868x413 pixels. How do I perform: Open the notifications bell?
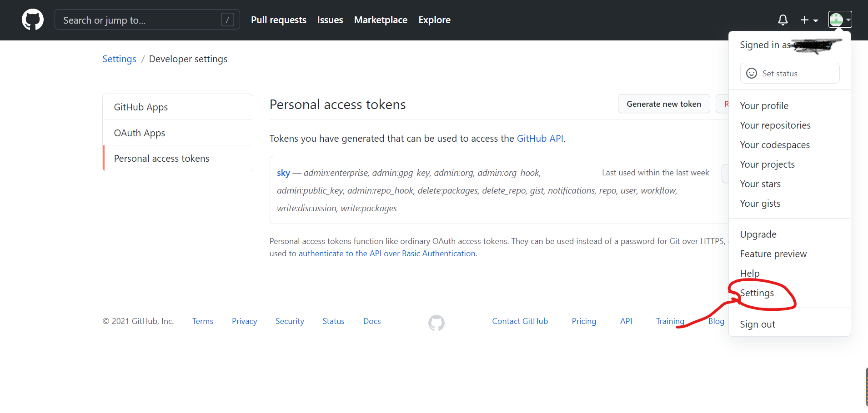point(783,20)
